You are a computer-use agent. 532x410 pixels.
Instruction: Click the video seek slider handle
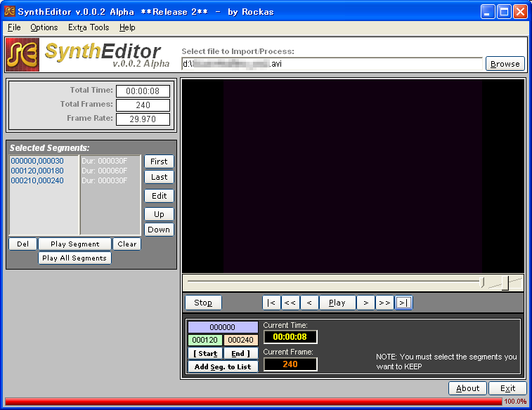point(482,282)
